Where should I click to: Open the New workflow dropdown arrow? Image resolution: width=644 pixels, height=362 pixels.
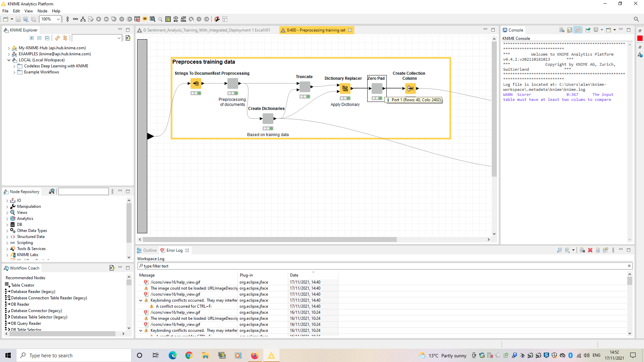12,19
